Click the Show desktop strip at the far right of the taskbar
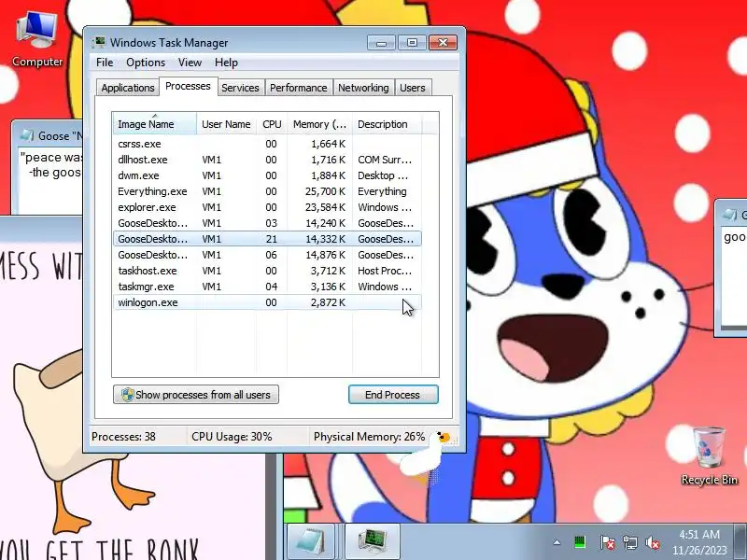This screenshot has width=747, height=560. click(740, 541)
